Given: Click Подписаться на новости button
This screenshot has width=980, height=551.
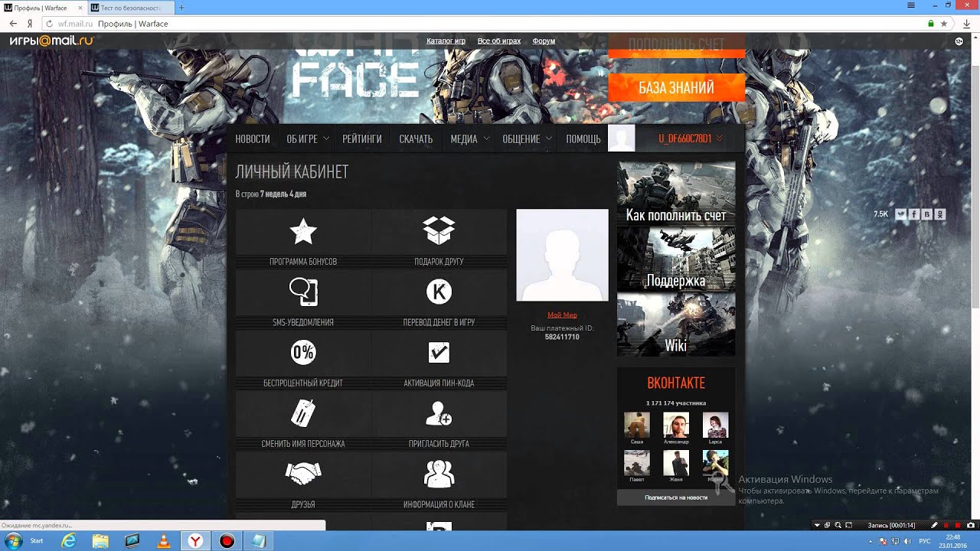Looking at the screenshot, I should pyautogui.click(x=676, y=497).
